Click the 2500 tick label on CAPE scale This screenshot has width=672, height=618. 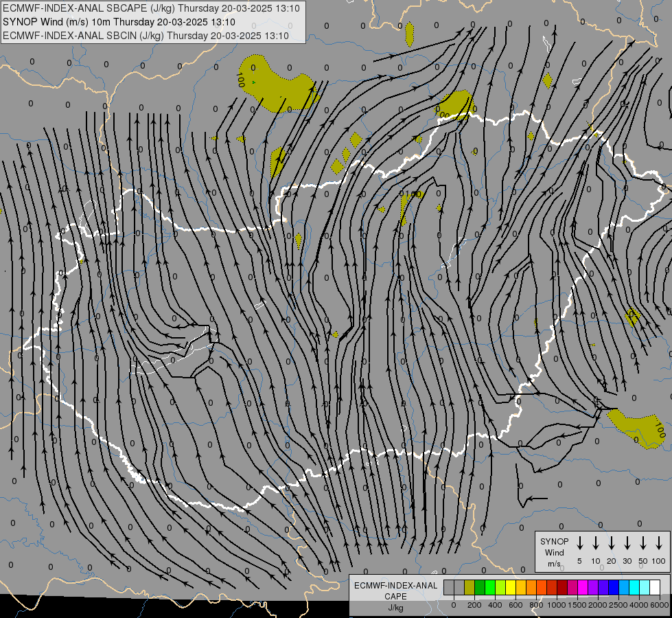(618, 605)
